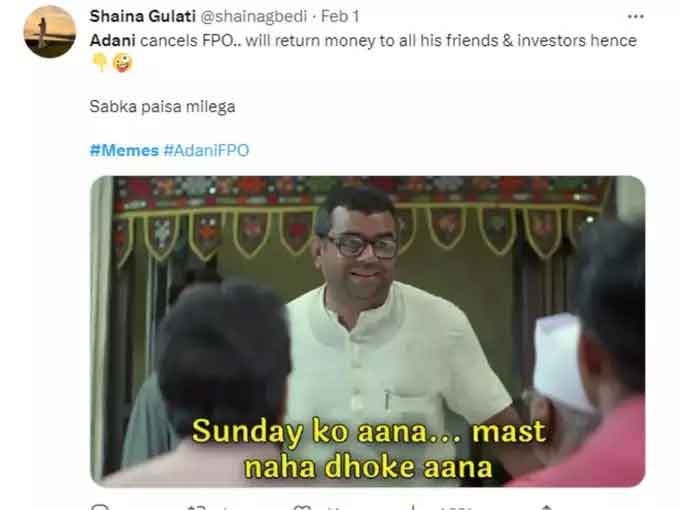Open the Feb 1 timestamp link
This screenshot has width=680, height=510.
[x=340, y=16]
